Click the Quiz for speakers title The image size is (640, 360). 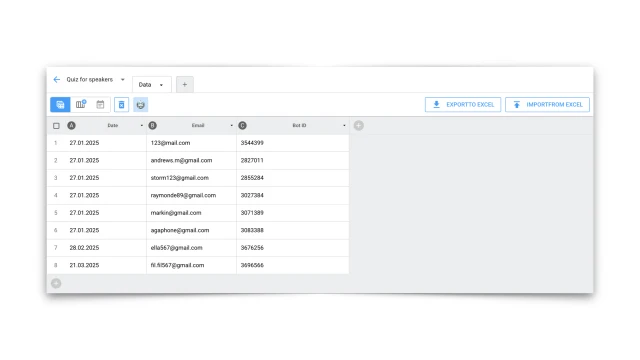90,80
